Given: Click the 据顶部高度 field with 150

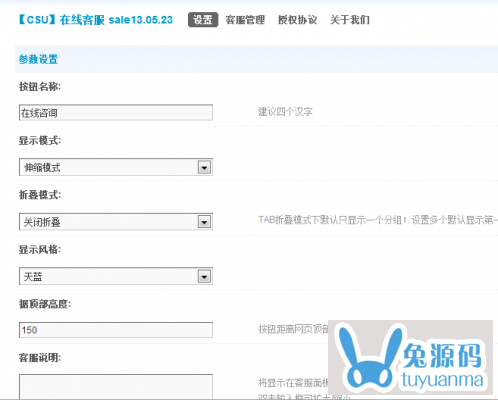Looking at the screenshot, I should click(x=116, y=330).
